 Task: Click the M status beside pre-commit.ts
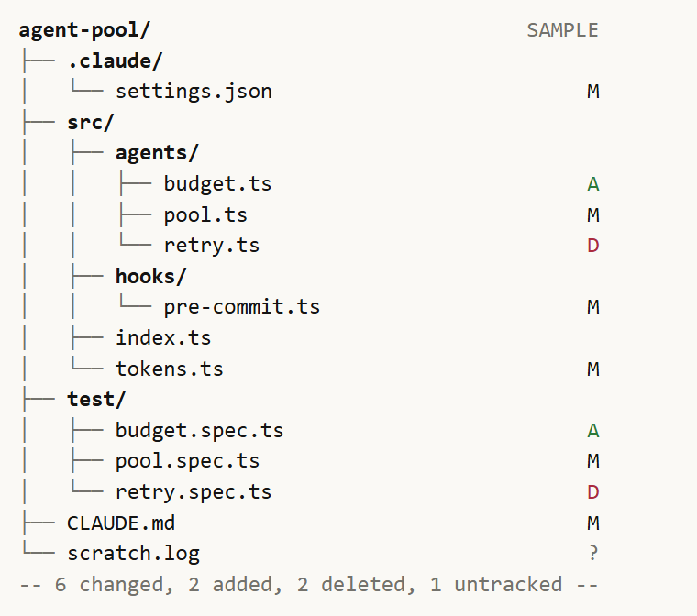(x=593, y=307)
